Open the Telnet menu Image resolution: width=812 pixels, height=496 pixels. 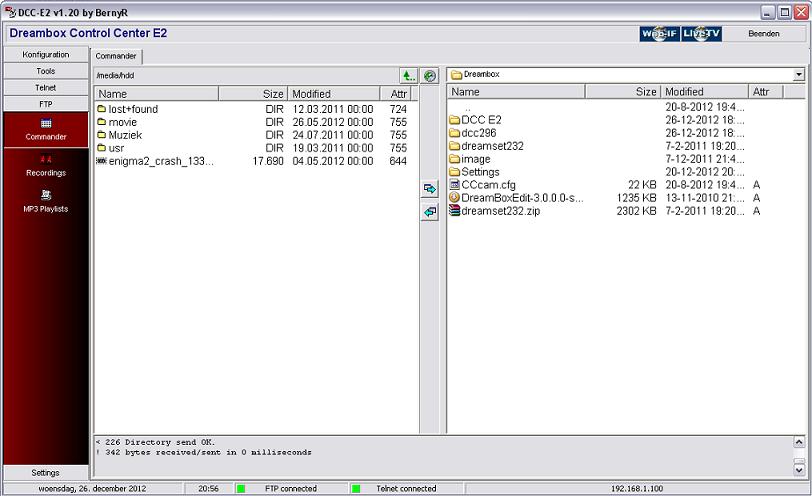[46, 88]
